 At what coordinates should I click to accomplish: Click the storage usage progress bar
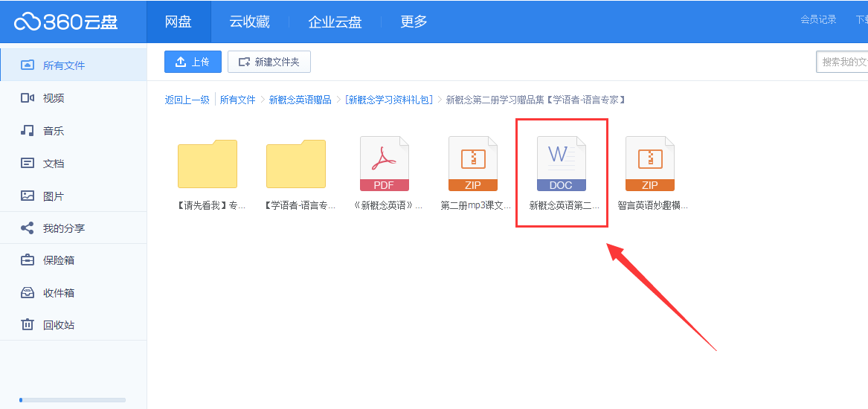tap(72, 399)
